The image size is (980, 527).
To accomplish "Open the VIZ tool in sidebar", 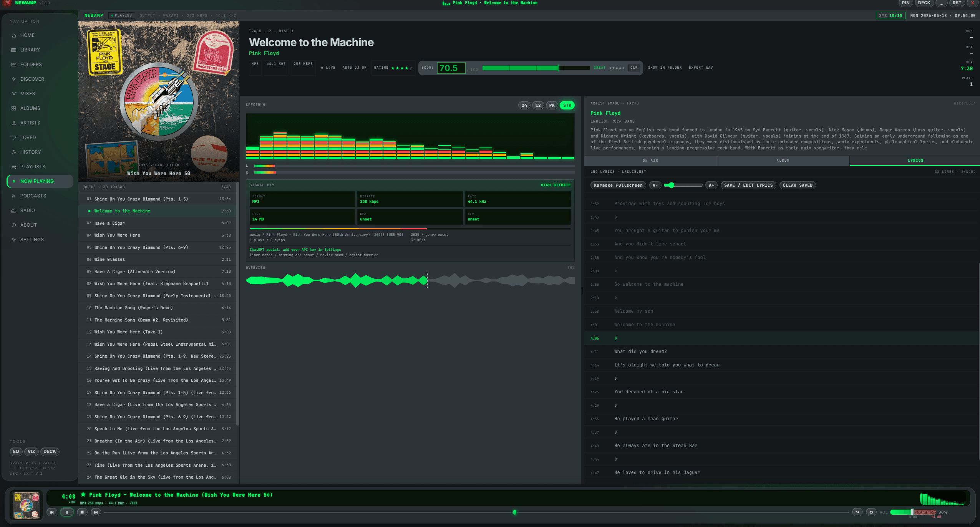I will [x=31, y=452].
